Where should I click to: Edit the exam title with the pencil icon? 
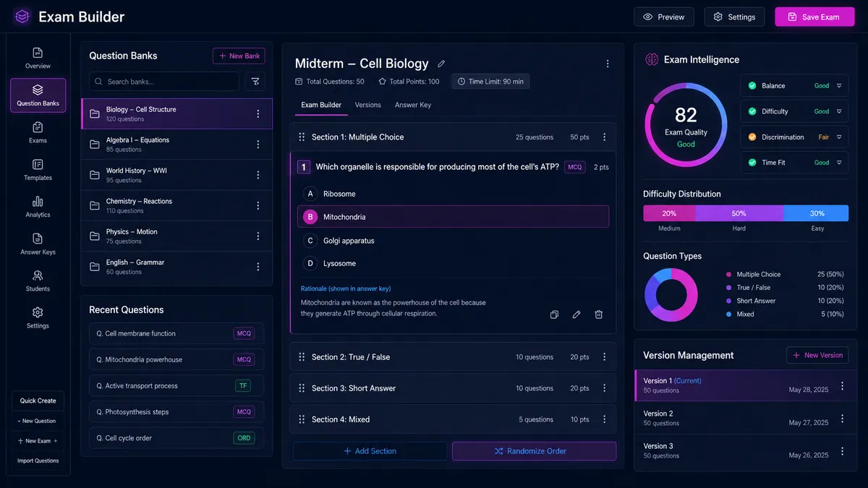pos(441,64)
